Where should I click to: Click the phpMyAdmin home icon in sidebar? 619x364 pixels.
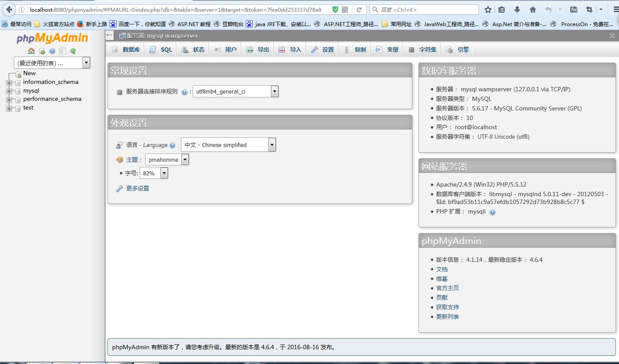(31, 51)
